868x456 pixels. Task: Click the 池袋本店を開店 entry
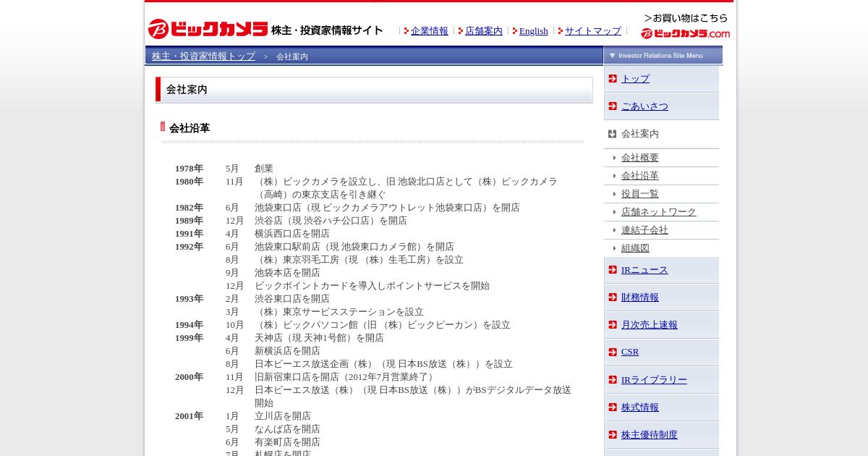coord(287,273)
